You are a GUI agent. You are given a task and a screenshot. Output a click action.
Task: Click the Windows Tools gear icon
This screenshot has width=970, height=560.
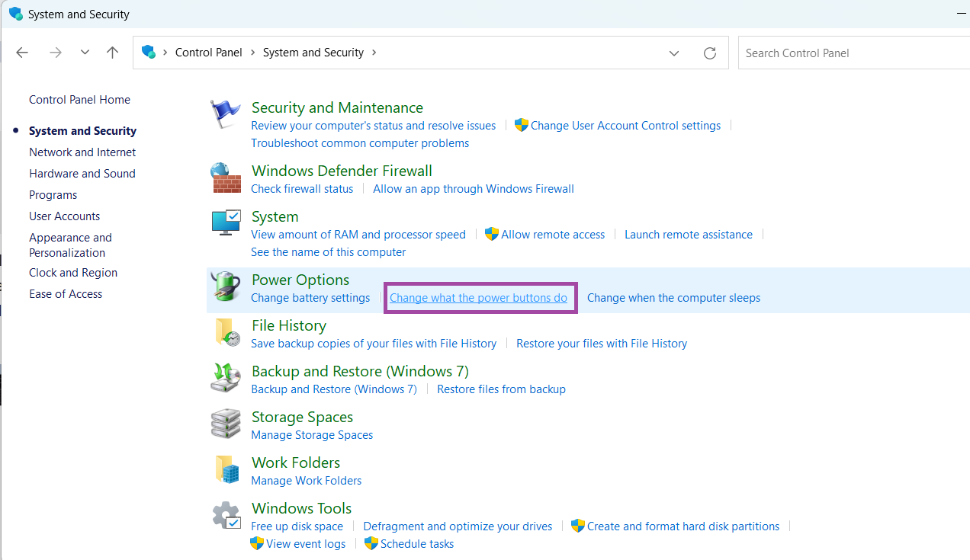[x=226, y=516]
